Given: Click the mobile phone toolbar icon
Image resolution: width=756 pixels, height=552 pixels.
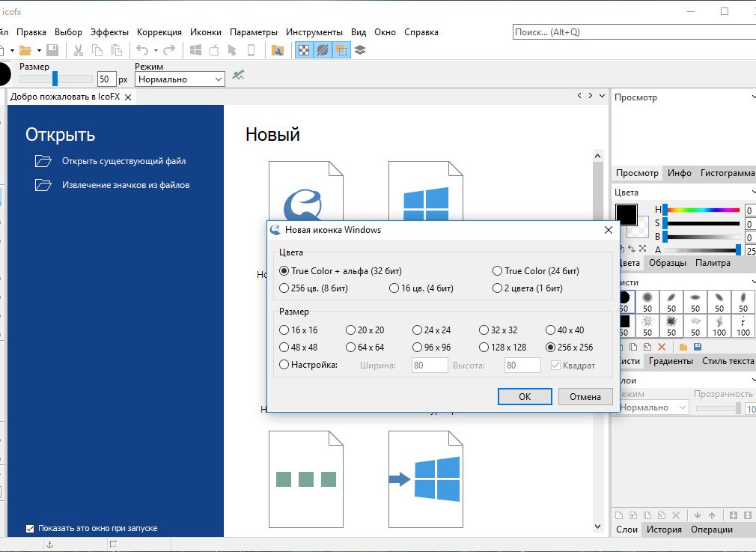Looking at the screenshot, I should (x=252, y=50).
